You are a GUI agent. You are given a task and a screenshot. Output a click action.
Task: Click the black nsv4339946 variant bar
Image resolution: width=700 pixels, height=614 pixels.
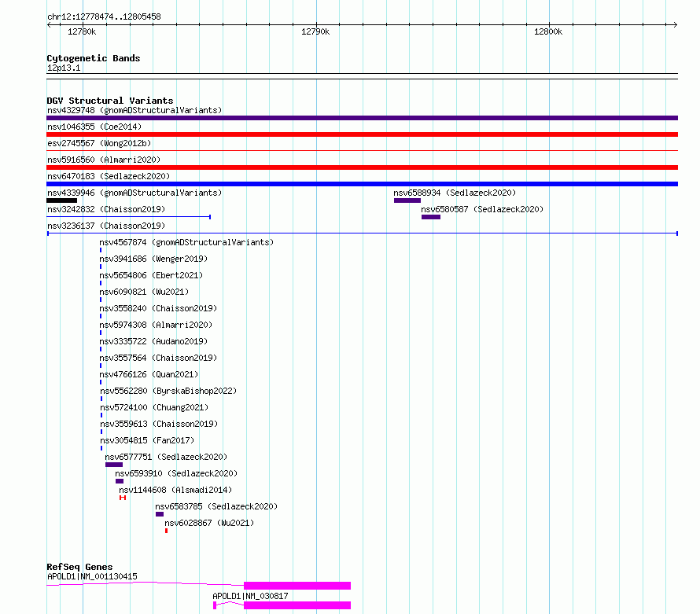pos(61,200)
